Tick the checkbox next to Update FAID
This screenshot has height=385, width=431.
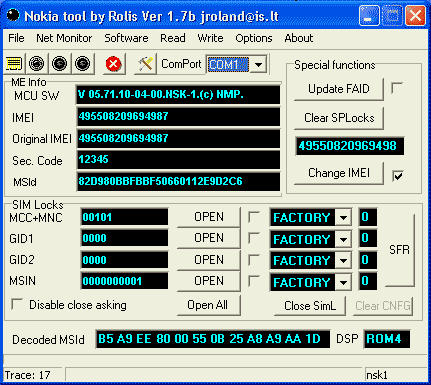[x=397, y=88]
